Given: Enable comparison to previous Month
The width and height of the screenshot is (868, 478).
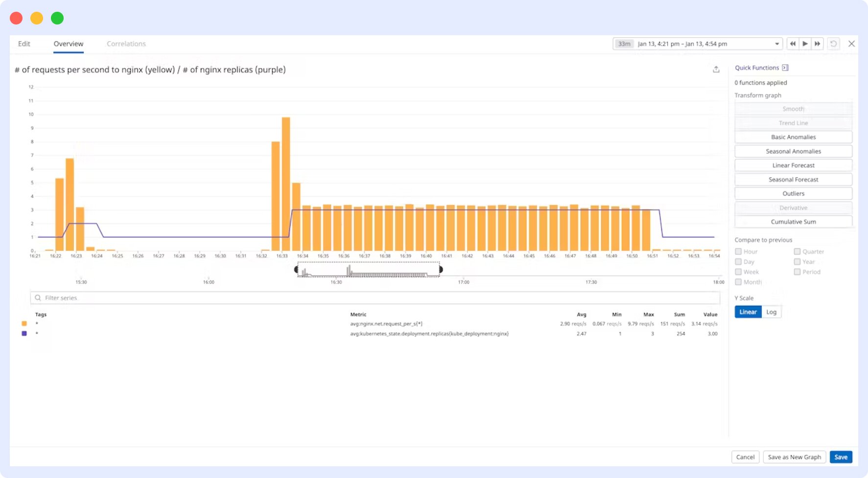Looking at the screenshot, I should pyautogui.click(x=738, y=282).
